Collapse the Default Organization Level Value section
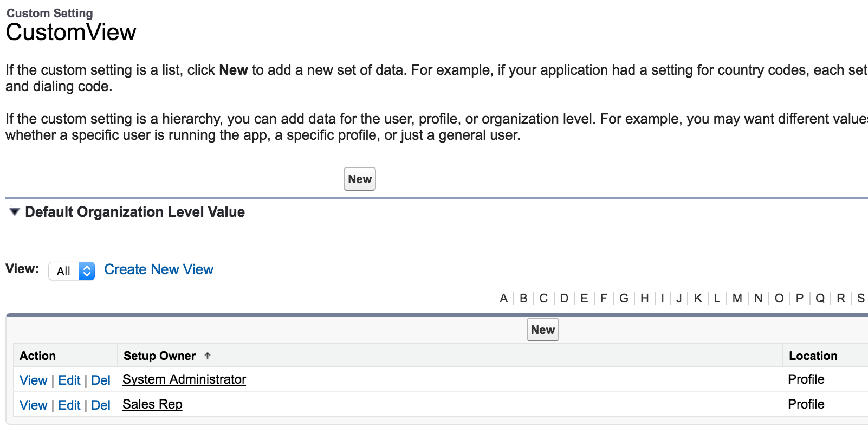 pos(15,212)
